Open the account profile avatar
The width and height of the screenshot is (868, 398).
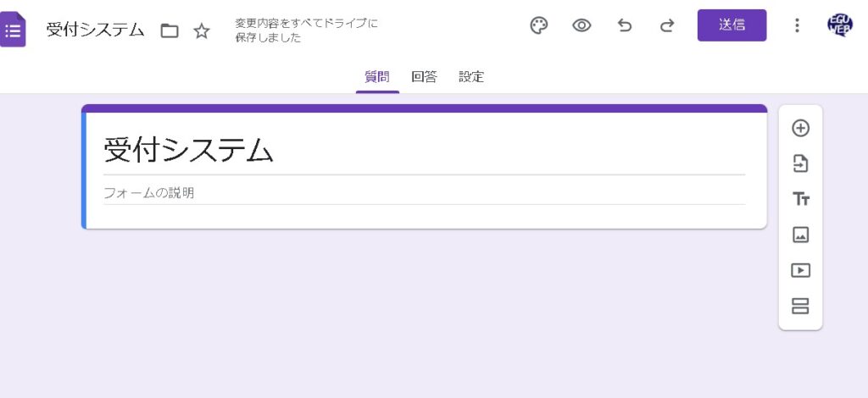(x=839, y=25)
